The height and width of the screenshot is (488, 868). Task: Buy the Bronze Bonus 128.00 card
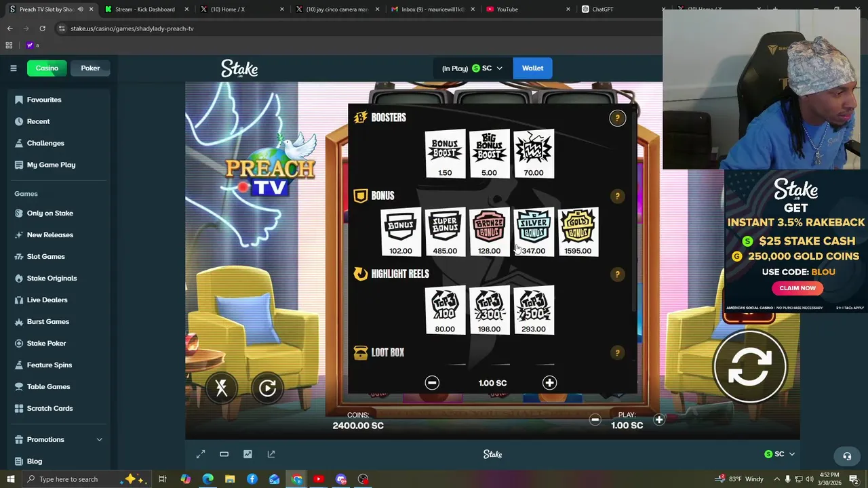click(x=489, y=232)
